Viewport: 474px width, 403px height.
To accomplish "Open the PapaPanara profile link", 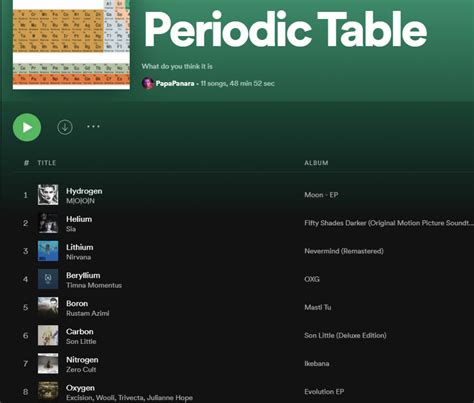I will [x=175, y=83].
